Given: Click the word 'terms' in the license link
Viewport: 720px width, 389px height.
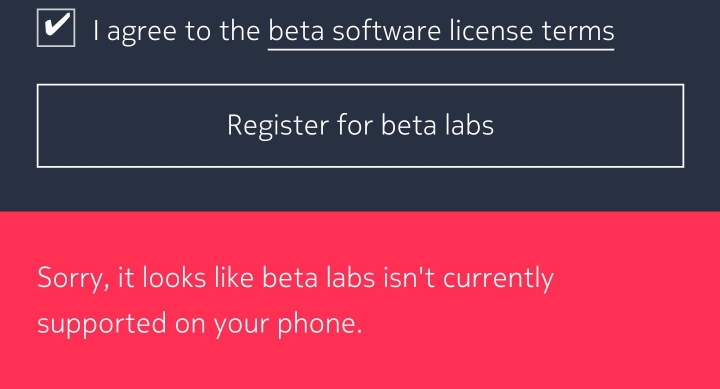Looking at the screenshot, I should point(578,31).
